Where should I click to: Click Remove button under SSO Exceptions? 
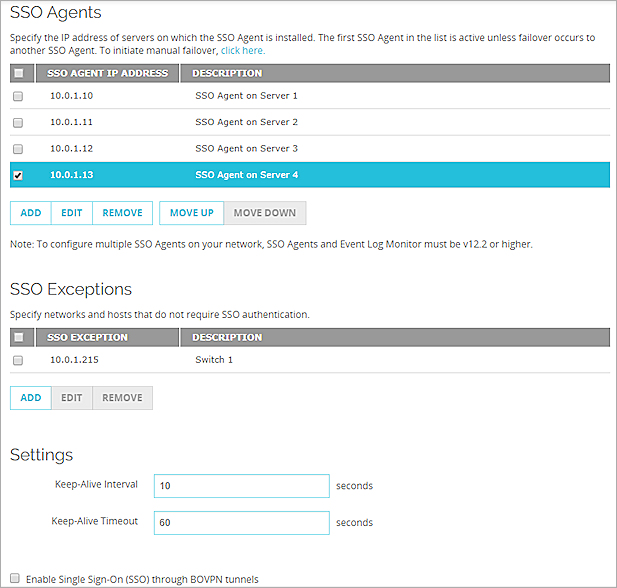click(x=122, y=398)
